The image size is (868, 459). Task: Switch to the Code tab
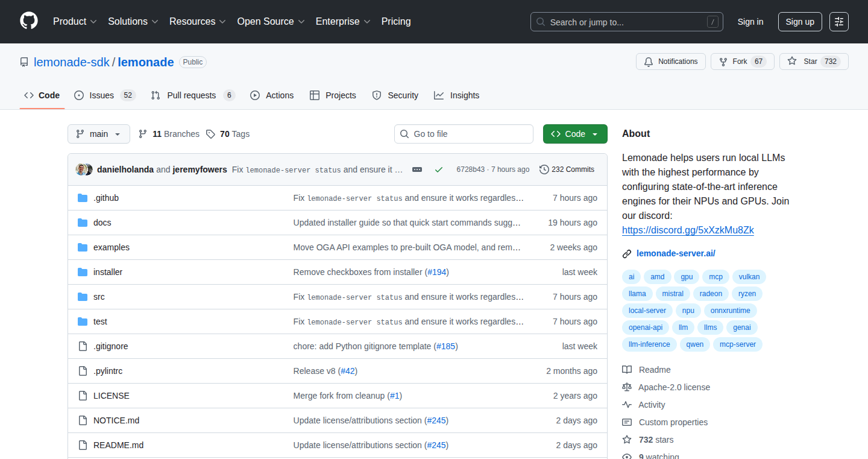(42, 95)
